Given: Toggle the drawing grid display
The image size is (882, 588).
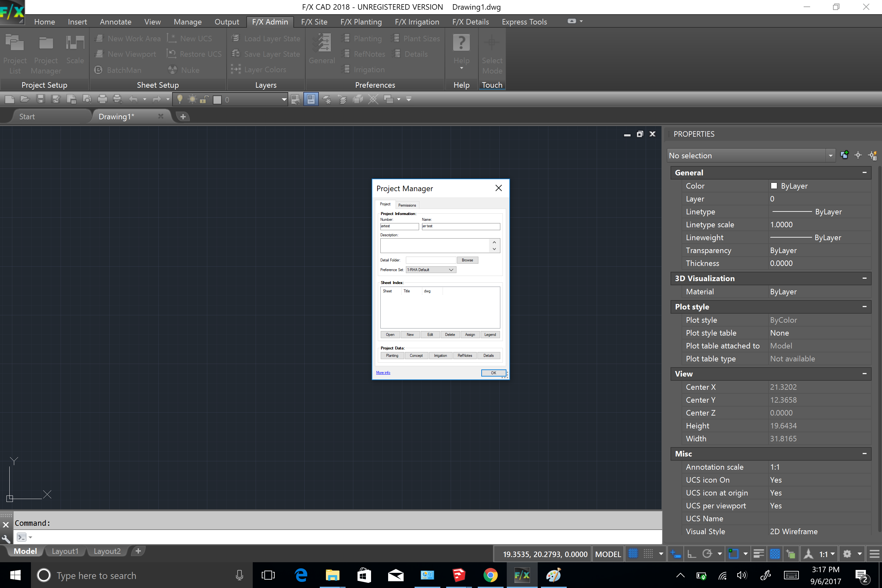Looking at the screenshot, I should 633,554.
